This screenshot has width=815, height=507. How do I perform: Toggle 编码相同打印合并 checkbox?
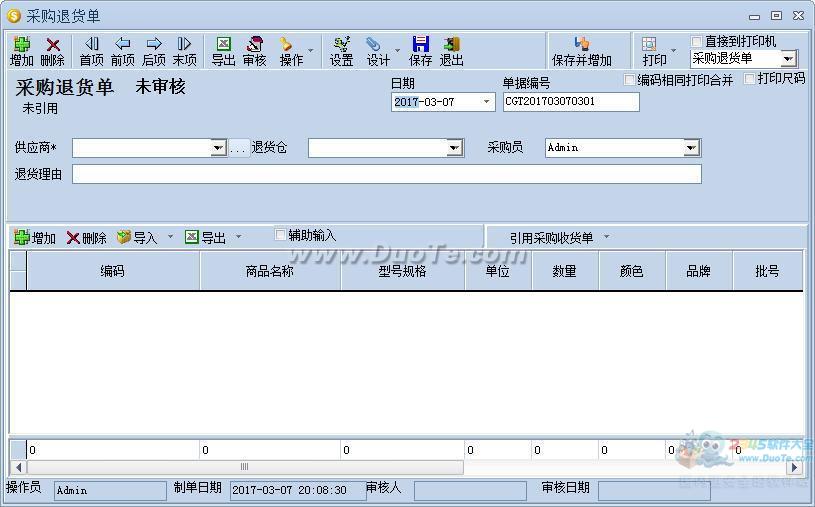(630, 79)
